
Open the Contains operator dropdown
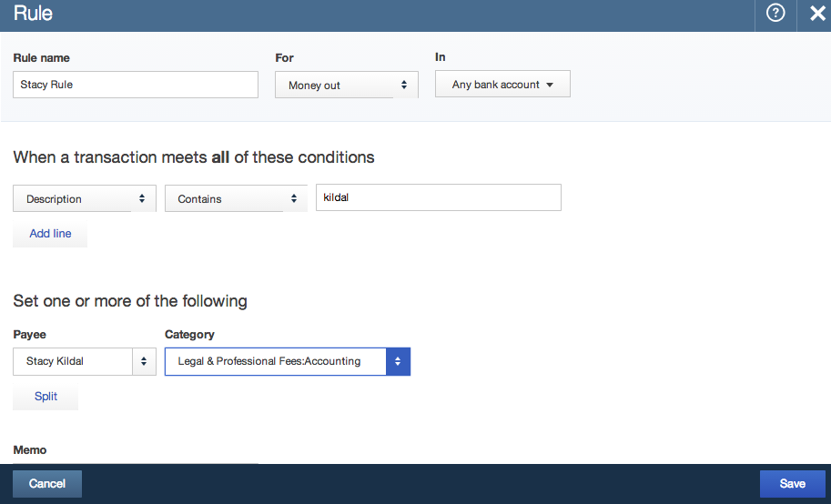[236, 198]
